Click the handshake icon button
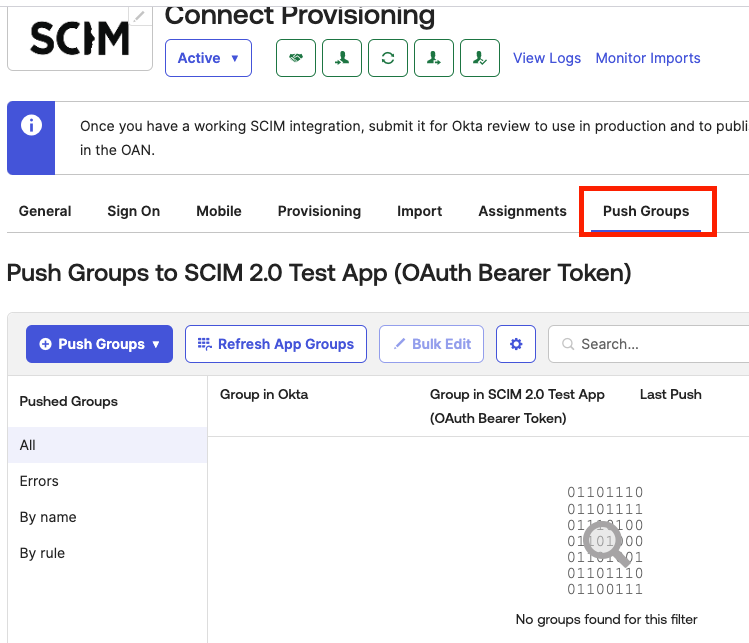 point(296,58)
